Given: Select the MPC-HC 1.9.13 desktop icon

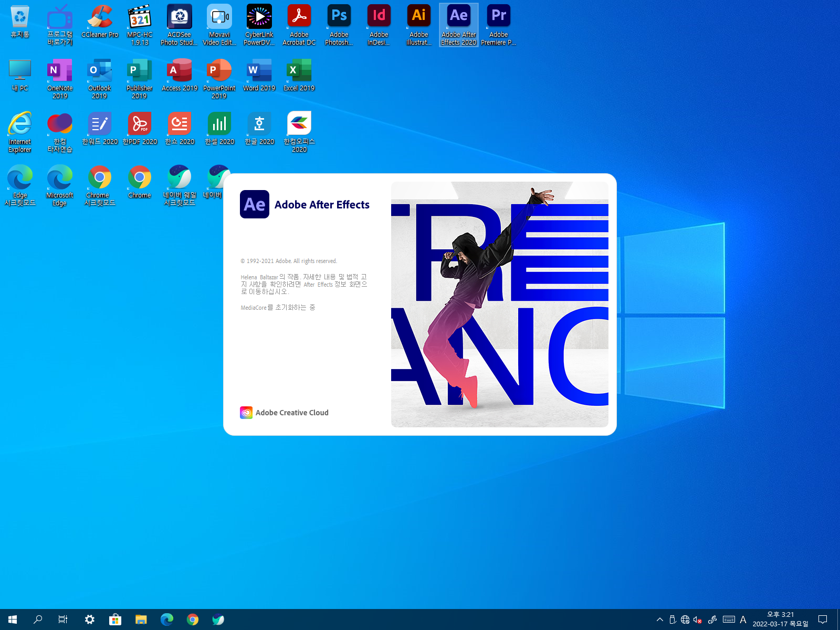Looking at the screenshot, I should 140,25.
